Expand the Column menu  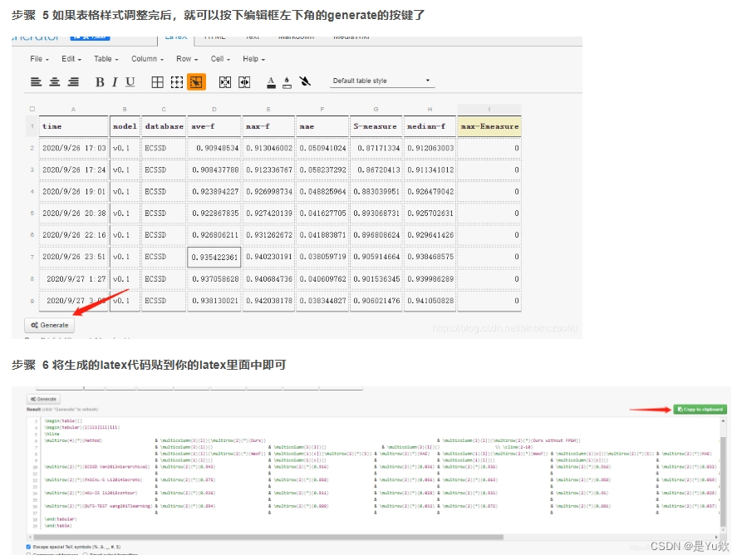click(146, 59)
